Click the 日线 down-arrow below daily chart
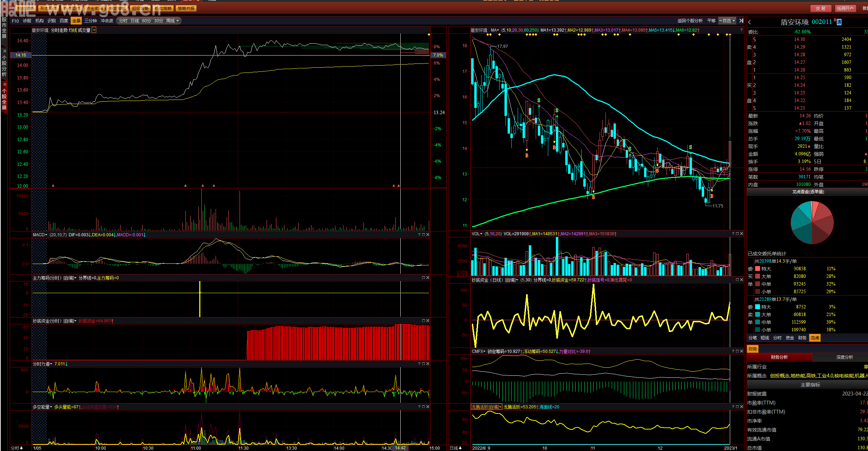Screen dimensions: 868x451 click(x=460, y=448)
